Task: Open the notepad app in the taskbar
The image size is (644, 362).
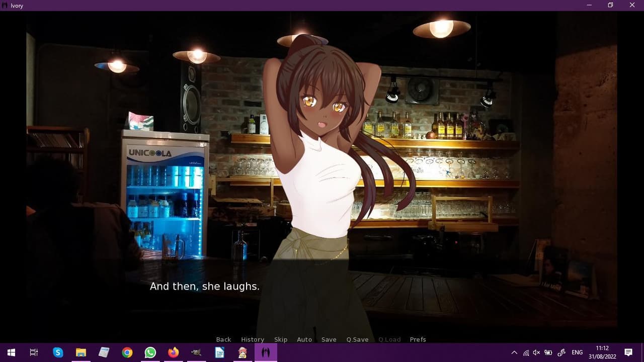Action: tap(104, 352)
